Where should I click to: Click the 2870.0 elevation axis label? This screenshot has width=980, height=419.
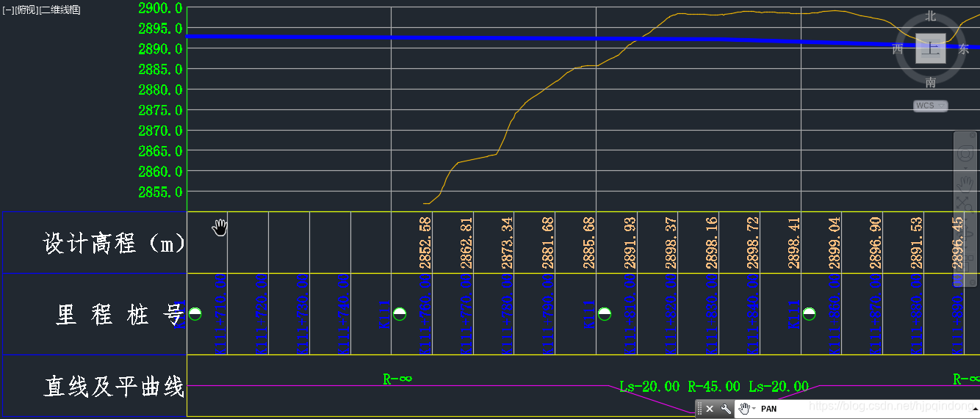point(160,131)
